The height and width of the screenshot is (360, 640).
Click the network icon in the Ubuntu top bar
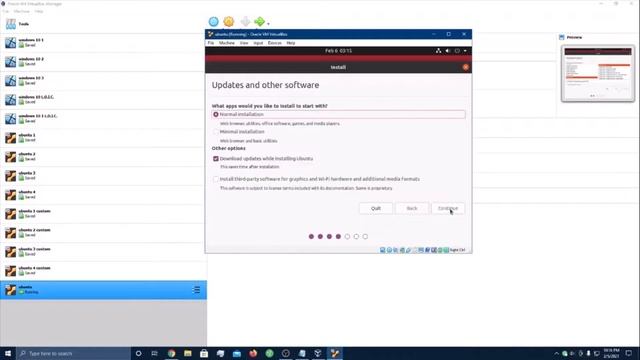(438, 51)
